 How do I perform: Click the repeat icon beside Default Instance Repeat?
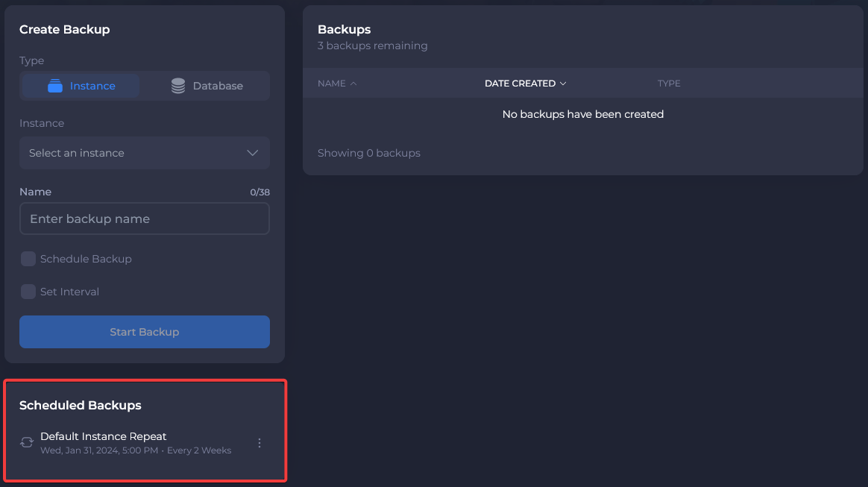click(27, 442)
